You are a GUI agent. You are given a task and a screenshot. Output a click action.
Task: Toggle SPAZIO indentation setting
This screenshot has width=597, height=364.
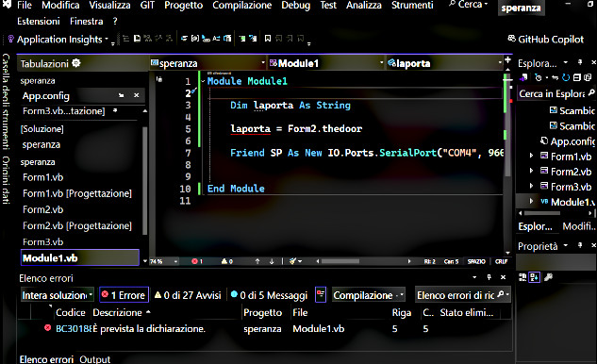[x=476, y=261]
